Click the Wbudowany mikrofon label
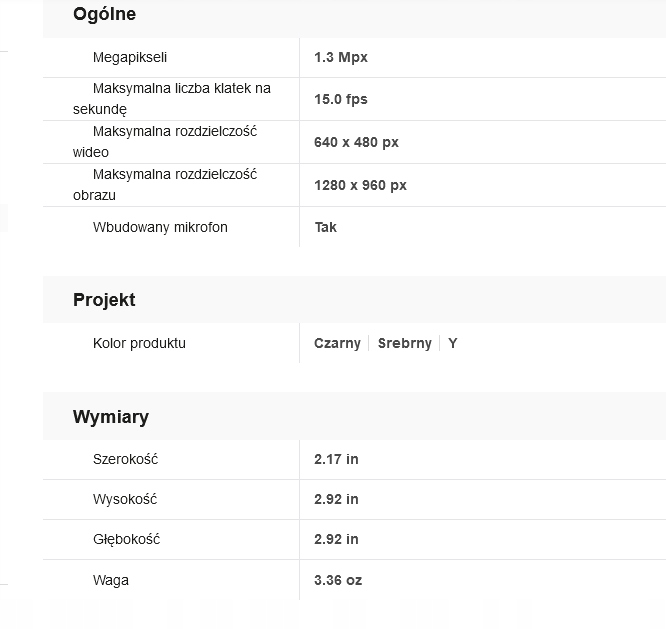666x629 pixels. tap(160, 227)
